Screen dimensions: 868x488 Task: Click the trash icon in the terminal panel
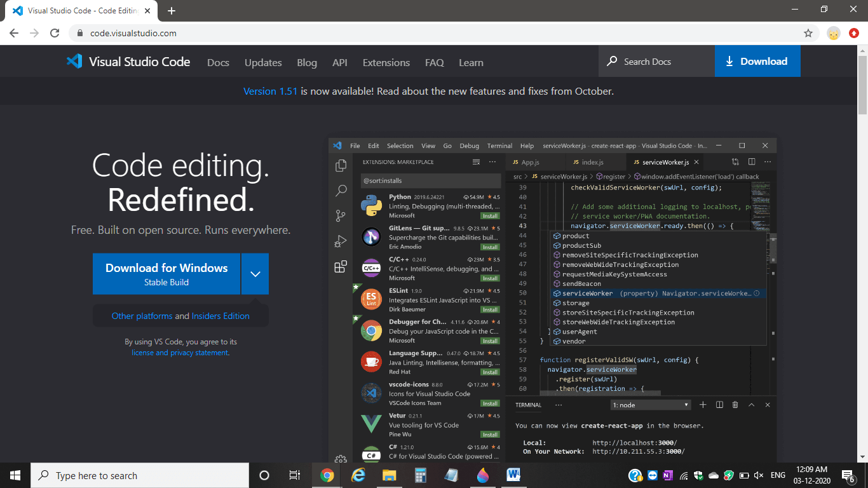735,405
